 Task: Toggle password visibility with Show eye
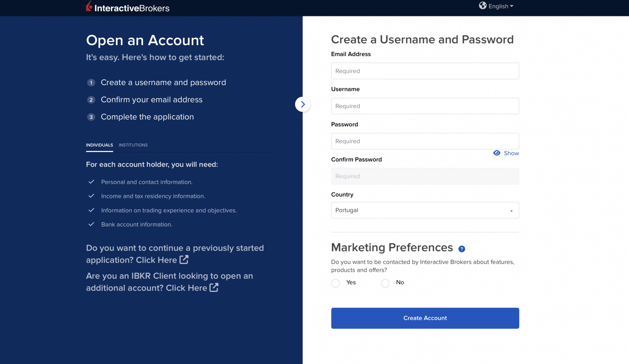pos(506,153)
